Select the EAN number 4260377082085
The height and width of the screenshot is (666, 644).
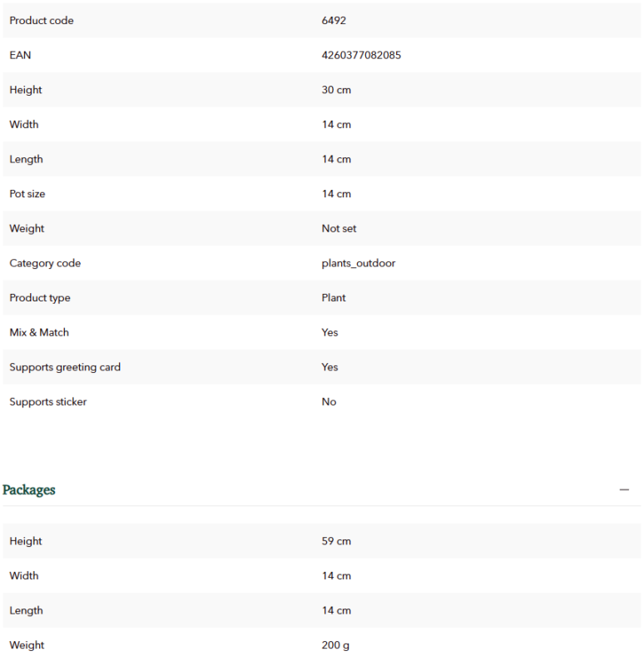[x=361, y=55]
